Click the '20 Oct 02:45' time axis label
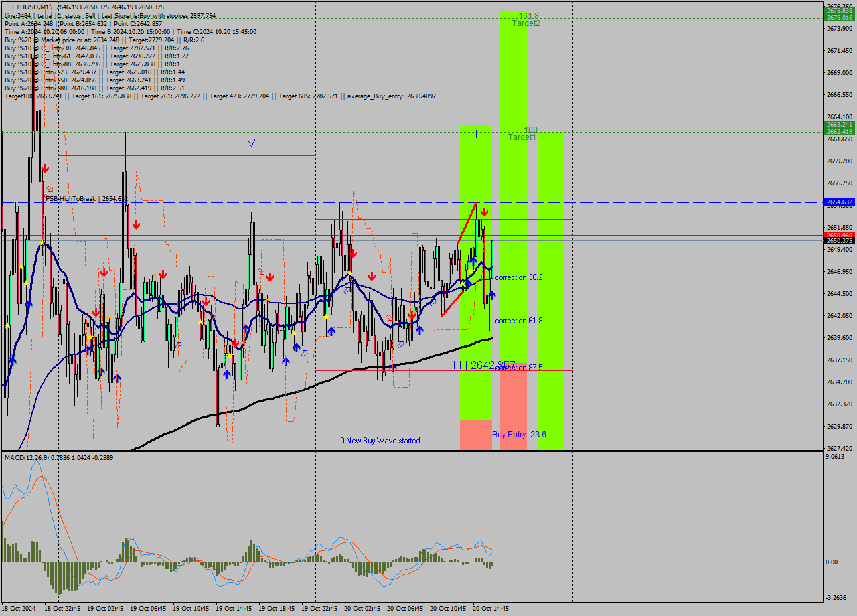Screen dimensions: 857x616 [x=362, y=609]
